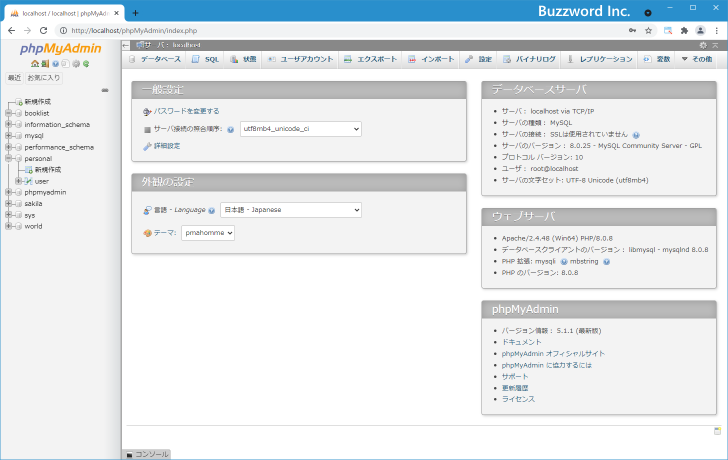The width and height of the screenshot is (728, 460).
Task: Open the 変数 variables tab
Action: click(x=657, y=59)
